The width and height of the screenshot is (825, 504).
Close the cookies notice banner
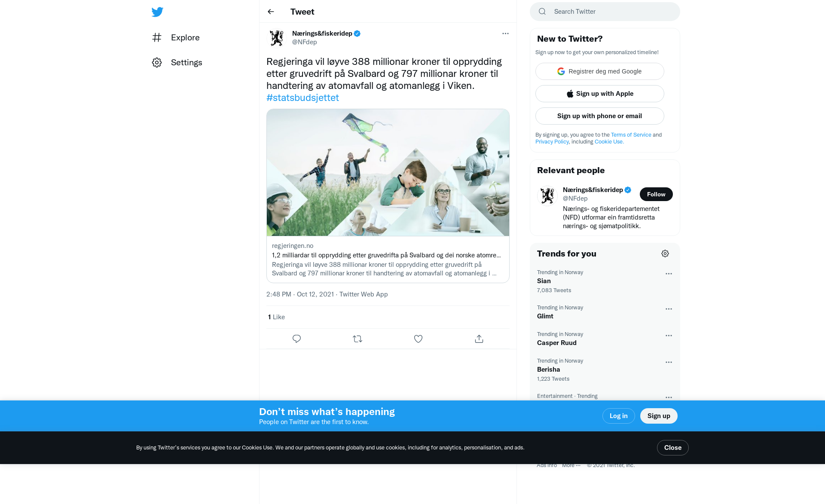point(672,448)
